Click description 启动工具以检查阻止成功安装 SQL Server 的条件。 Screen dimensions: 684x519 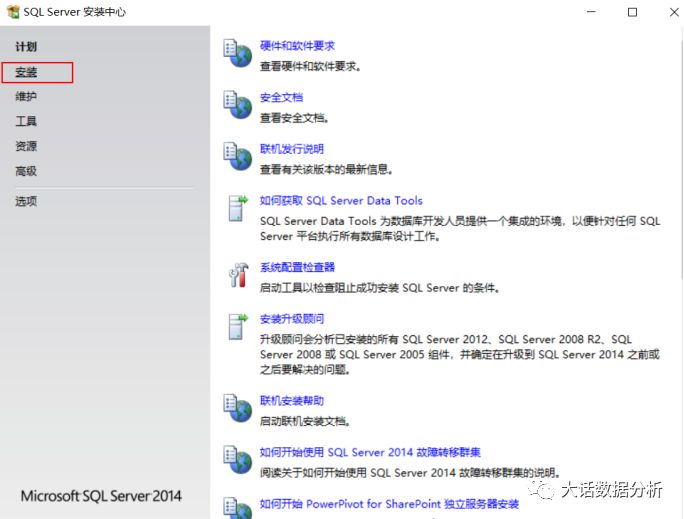(380, 288)
